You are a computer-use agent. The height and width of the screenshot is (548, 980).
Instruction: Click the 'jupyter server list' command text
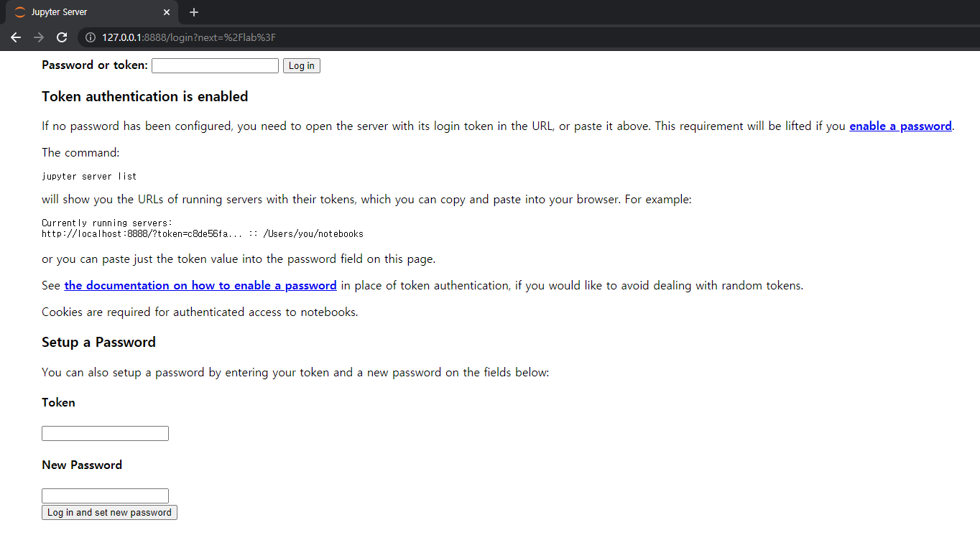pyautogui.click(x=89, y=176)
